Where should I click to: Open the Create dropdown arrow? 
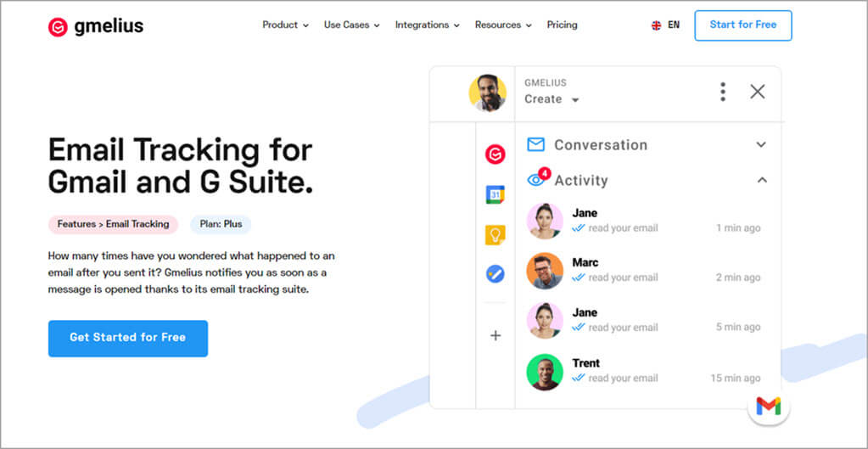tap(575, 100)
